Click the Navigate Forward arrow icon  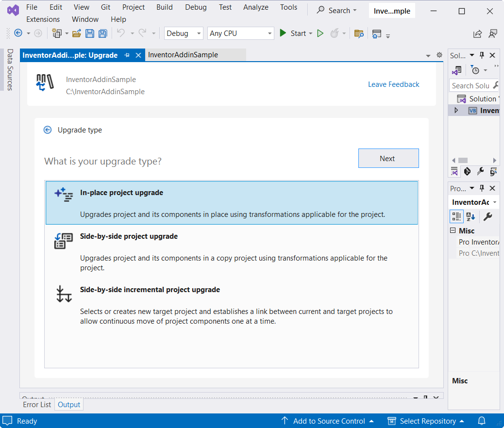pyautogui.click(x=38, y=33)
